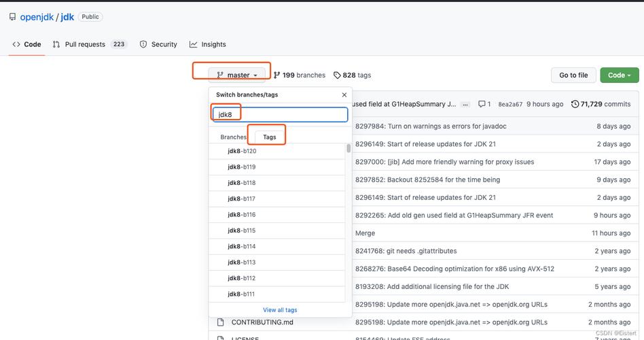Open the 71,729 commits history

pos(601,105)
